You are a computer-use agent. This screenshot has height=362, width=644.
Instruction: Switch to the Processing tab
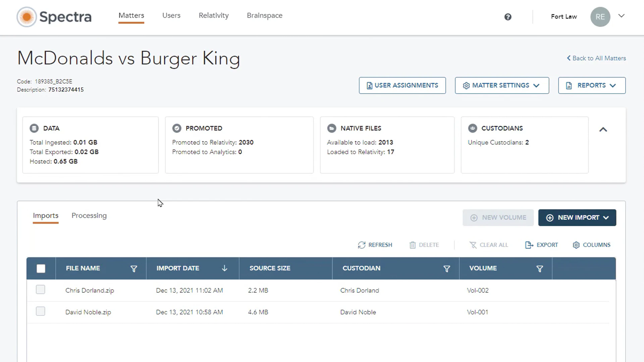pyautogui.click(x=89, y=216)
